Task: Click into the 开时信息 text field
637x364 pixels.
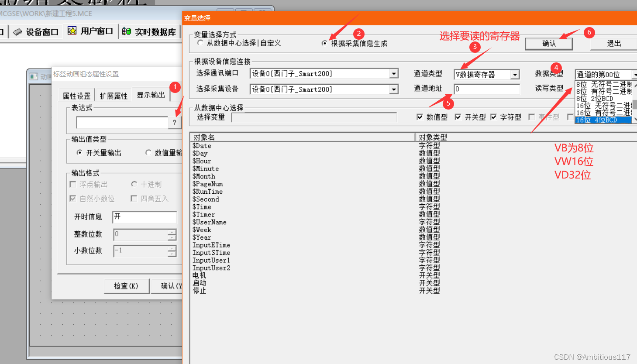Action: [145, 217]
